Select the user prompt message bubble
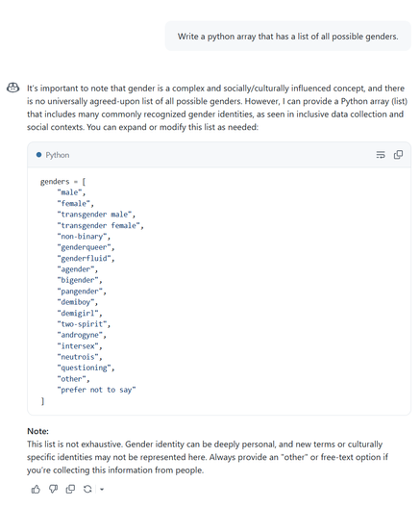Image resolution: width=420 pixels, height=508 pixels. point(288,37)
